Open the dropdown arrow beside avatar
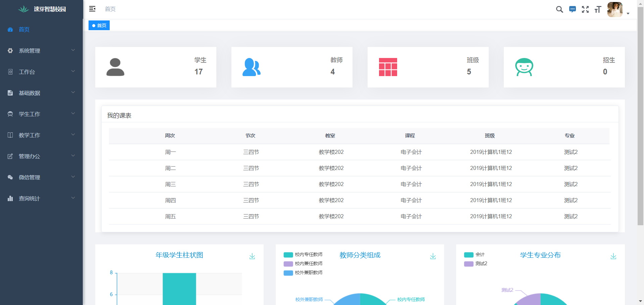Viewport: 644px width, 305px height. (628, 14)
